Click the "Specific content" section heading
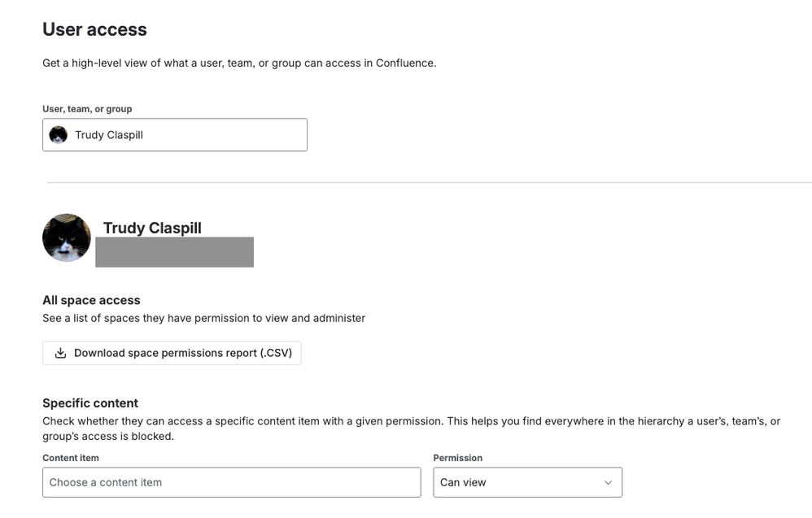Screen dimensions: 812x518 coord(90,403)
